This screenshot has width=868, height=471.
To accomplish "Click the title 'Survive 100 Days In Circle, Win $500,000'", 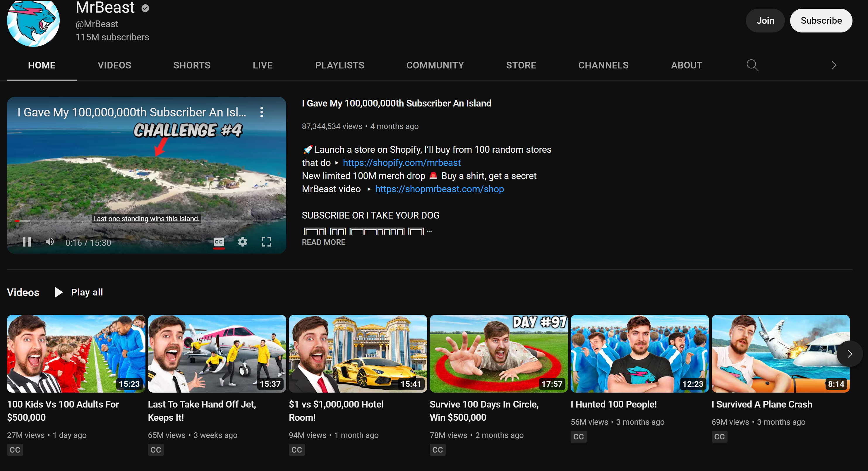I will point(484,411).
